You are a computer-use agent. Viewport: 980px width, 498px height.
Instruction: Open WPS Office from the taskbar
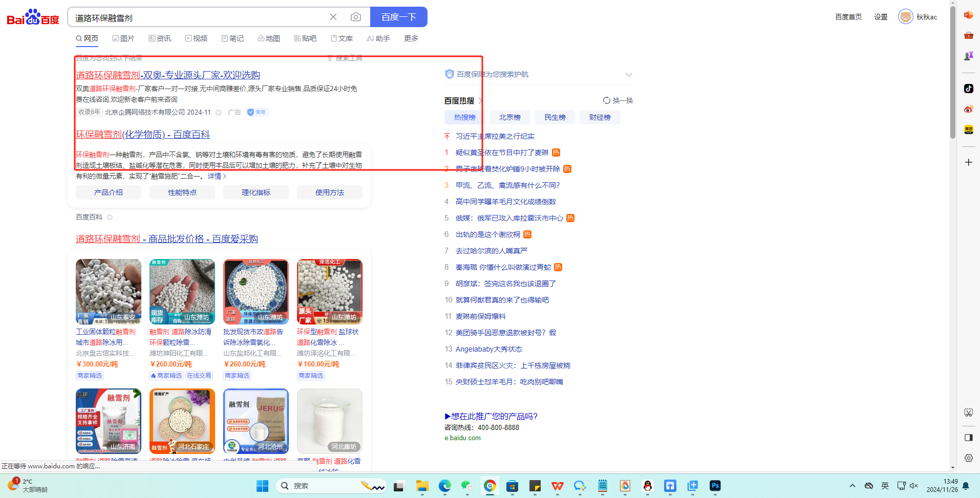point(558,486)
